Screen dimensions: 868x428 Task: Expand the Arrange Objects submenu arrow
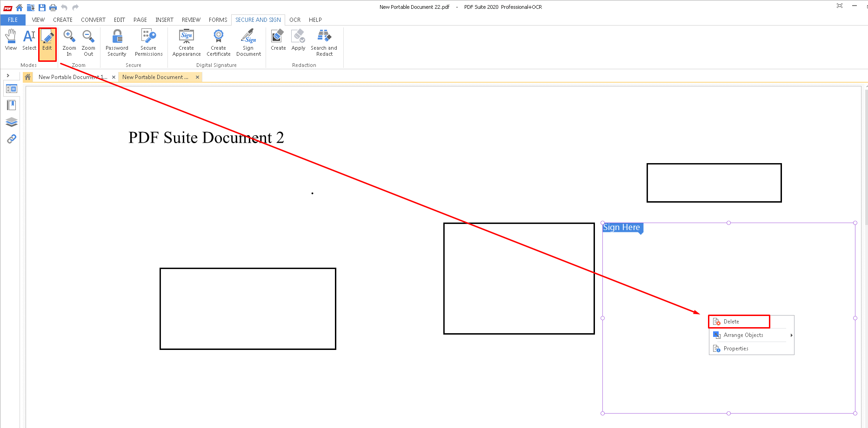[791, 335]
